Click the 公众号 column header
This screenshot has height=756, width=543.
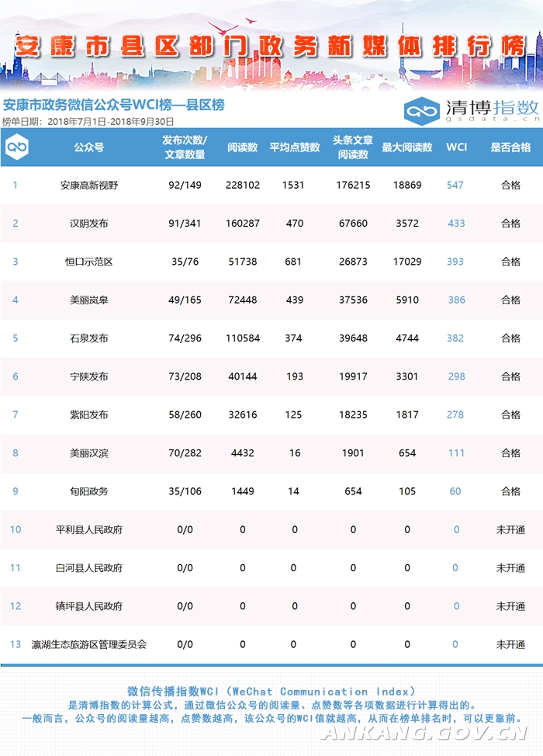pos(88,147)
